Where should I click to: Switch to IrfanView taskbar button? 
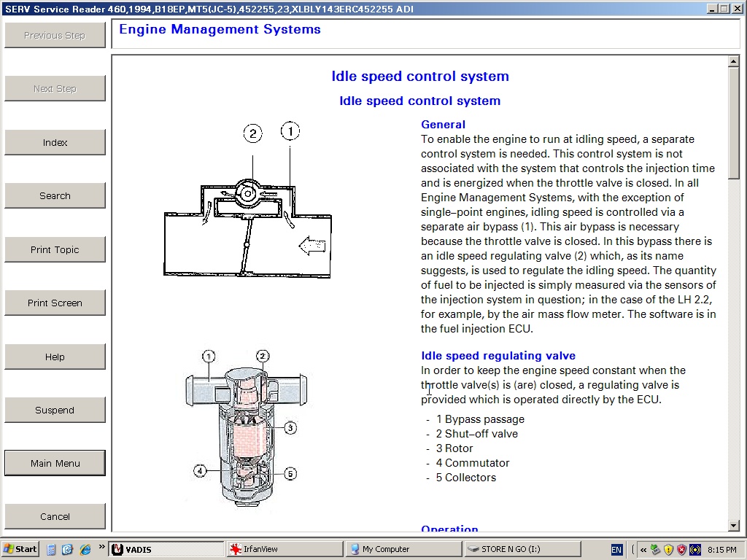[285, 549]
